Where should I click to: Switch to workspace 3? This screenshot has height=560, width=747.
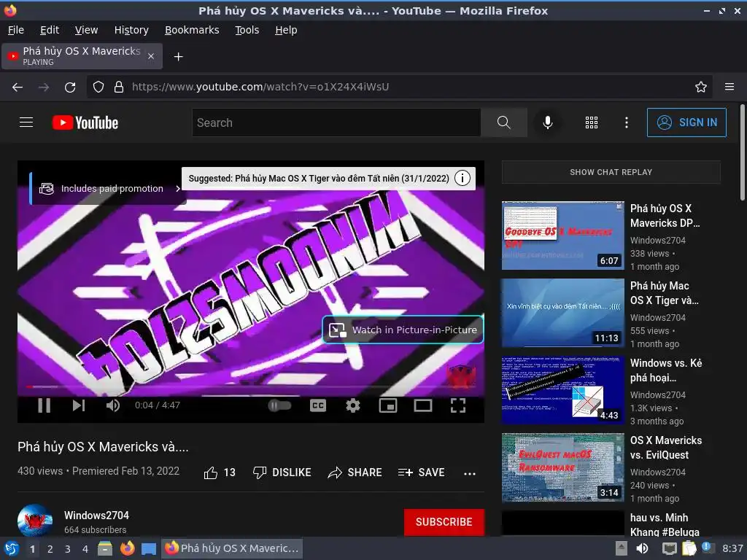point(68,549)
